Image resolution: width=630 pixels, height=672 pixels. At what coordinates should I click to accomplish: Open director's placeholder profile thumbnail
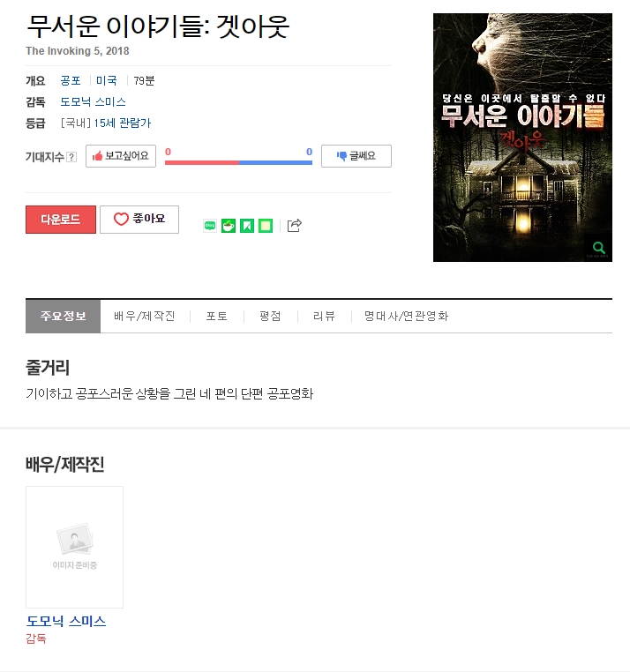pyautogui.click(x=75, y=547)
